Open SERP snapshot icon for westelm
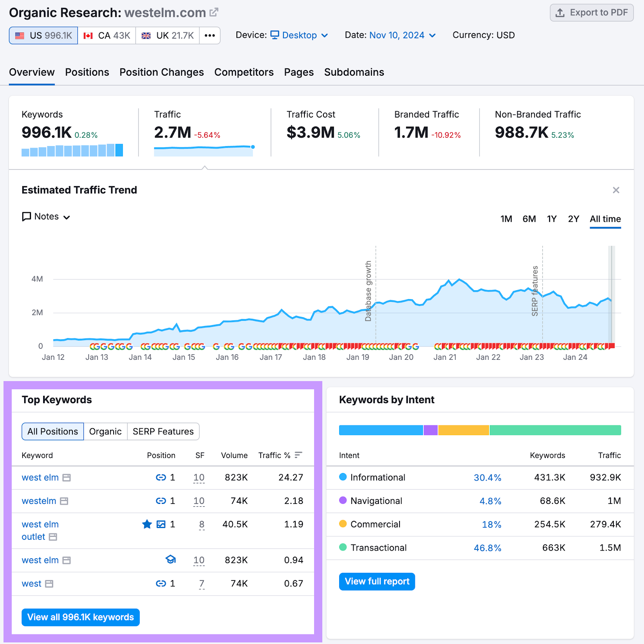This screenshot has height=644, width=644. pos(64,501)
